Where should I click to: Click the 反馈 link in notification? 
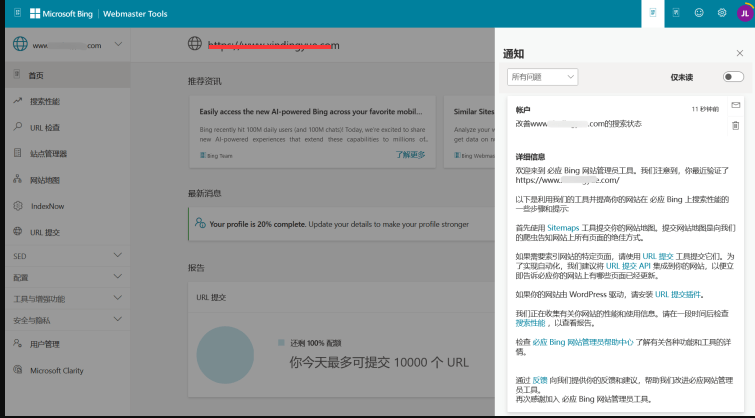pos(539,380)
